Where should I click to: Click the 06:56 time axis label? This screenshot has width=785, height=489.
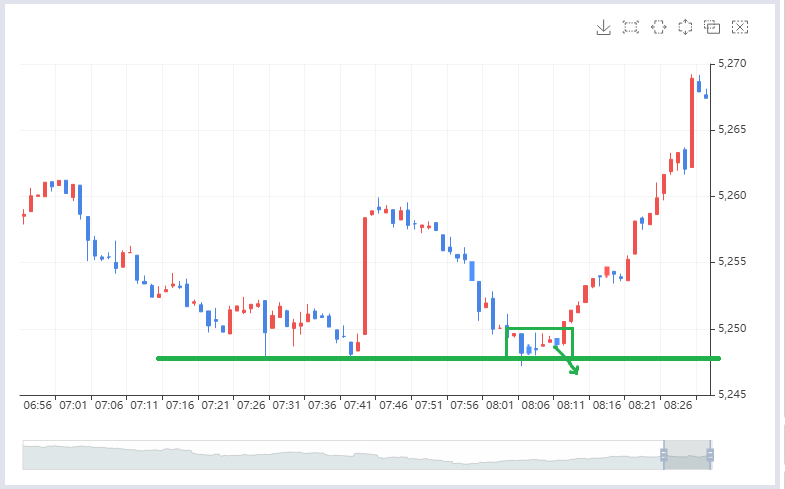(38, 405)
